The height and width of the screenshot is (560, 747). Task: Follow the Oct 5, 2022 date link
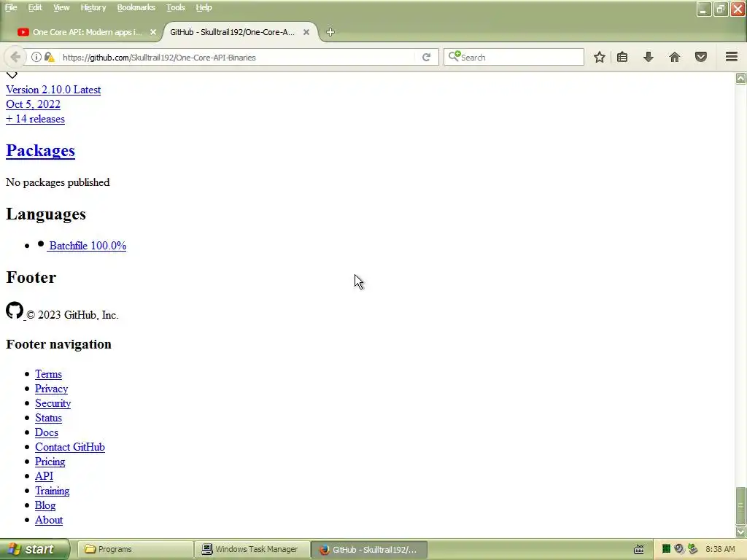pos(34,104)
